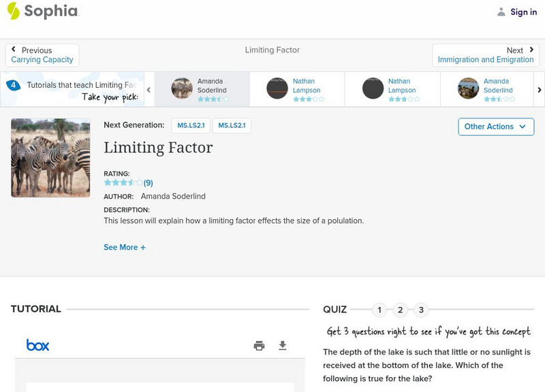Click the Sign in link
The width and height of the screenshot is (545, 392).
coord(523,12)
